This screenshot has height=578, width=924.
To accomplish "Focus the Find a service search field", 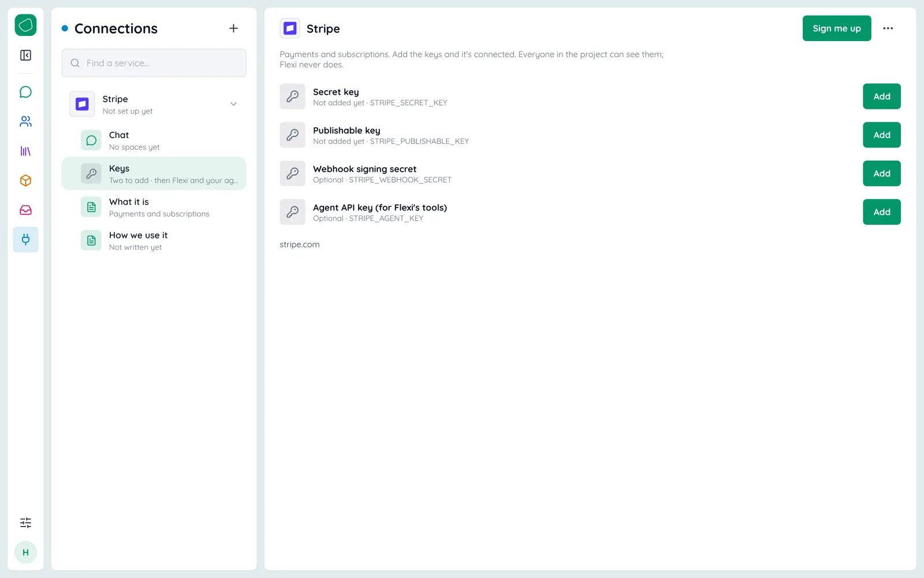I will click(154, 63).
